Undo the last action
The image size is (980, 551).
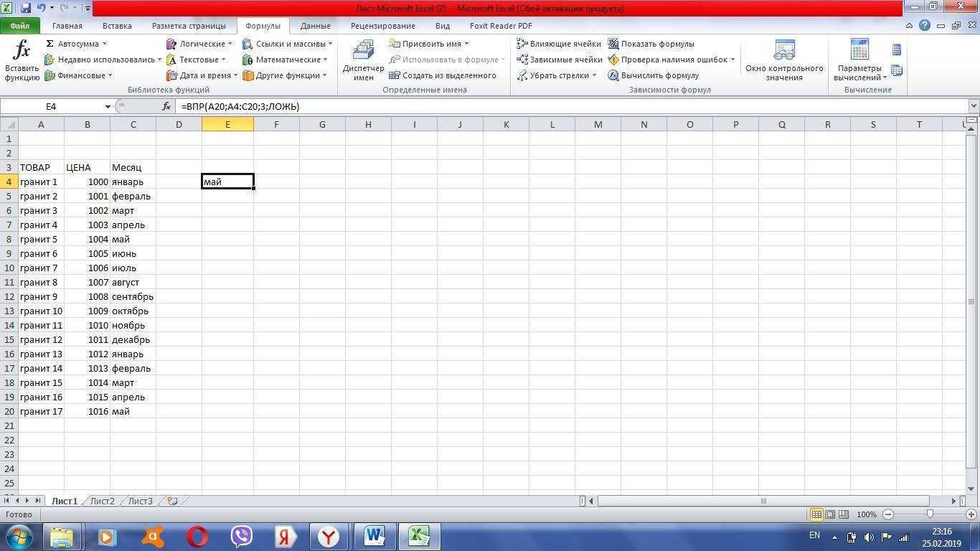[x=41, y=8]
